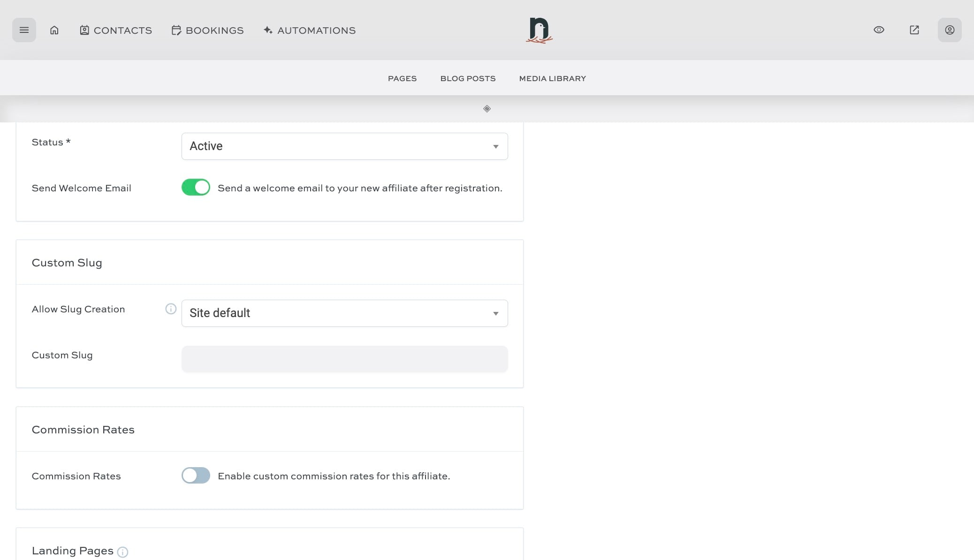The width and height of the screenshot is (974, 560).
Task: Open the Media Library tab
Action: (x=552, y=78)
